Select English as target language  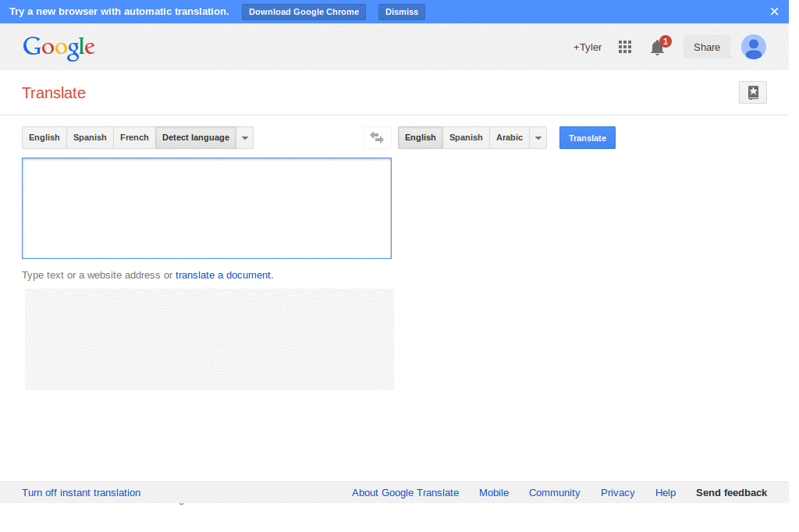(x=421, y=137)
